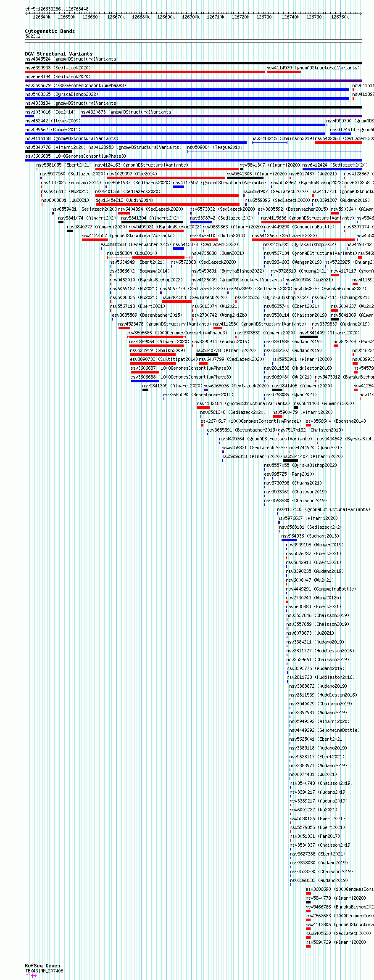Click the chr5:126633286..126768448 coordinate label
This screenshot has width=374, height=980.
(57, 9)
